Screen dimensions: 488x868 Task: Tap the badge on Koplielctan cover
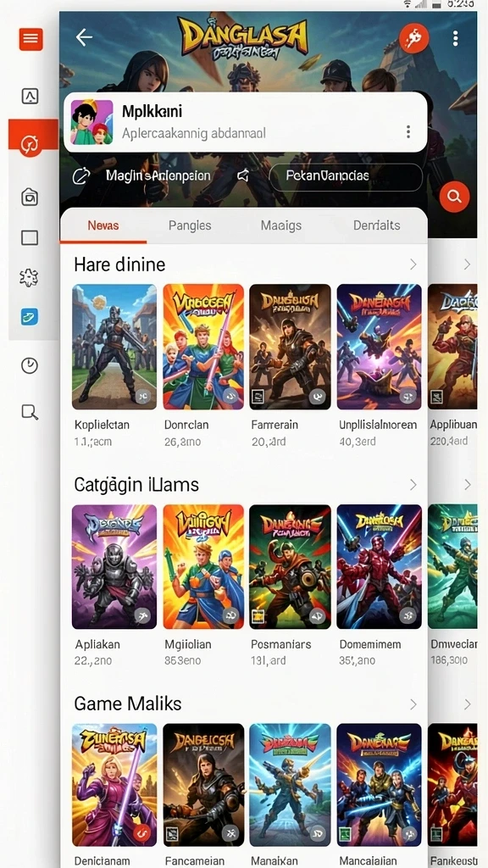click(x=142, y=396)
